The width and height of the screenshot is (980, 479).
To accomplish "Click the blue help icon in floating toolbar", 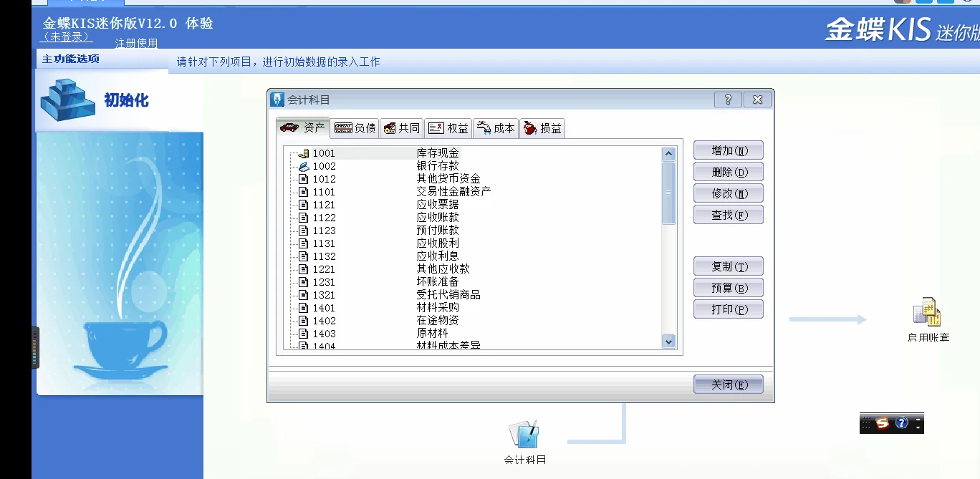I will click(901, 423).
